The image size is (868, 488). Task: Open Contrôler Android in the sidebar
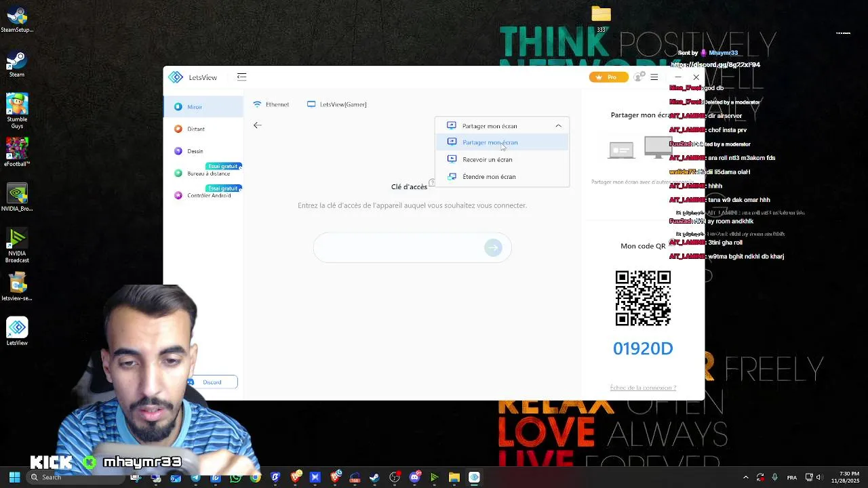203,195
